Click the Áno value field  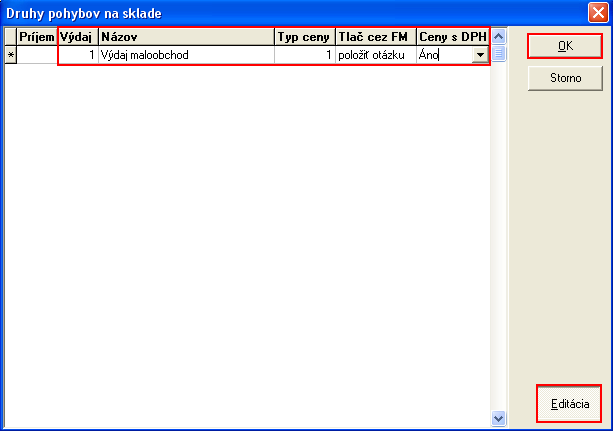[444, 55]
